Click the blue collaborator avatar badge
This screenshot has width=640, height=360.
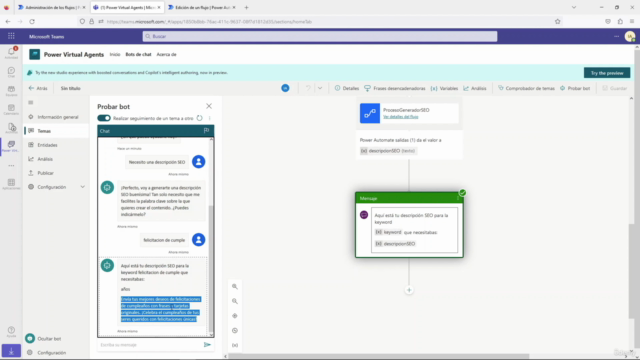[x=285, y=88]
